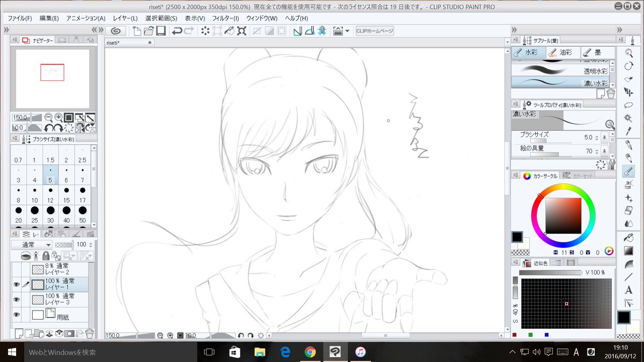Open blending mode 通常 dropdown

click(32, 245)
